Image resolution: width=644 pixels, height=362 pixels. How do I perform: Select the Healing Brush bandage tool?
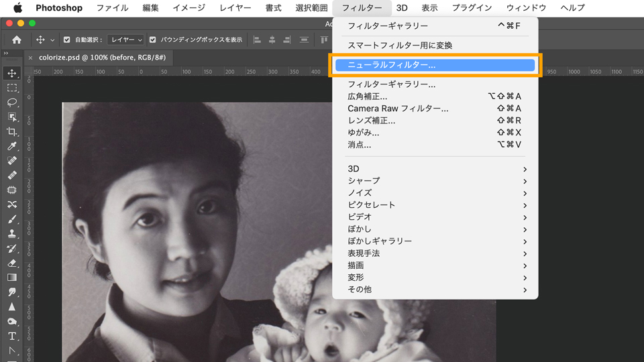coord(12,175)
